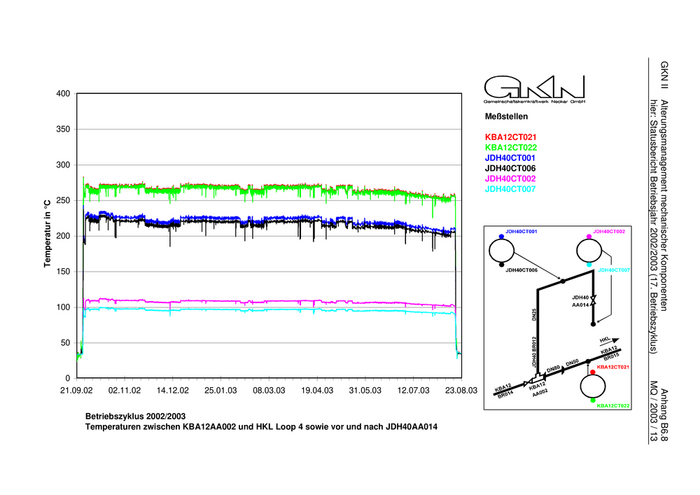Click the Temperatur in °C axis title
The width and height of the screenshot is (700, 495).
[x=48, y=236]
